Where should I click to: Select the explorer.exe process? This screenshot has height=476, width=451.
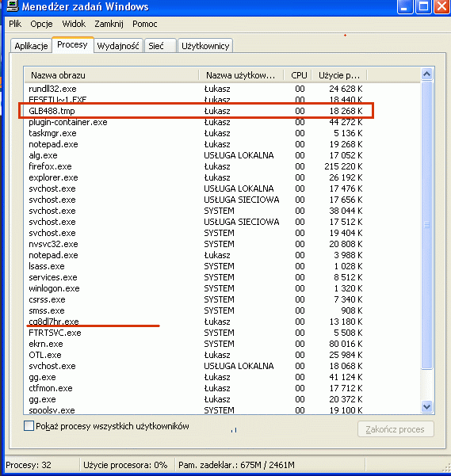(x=195, y=177)
